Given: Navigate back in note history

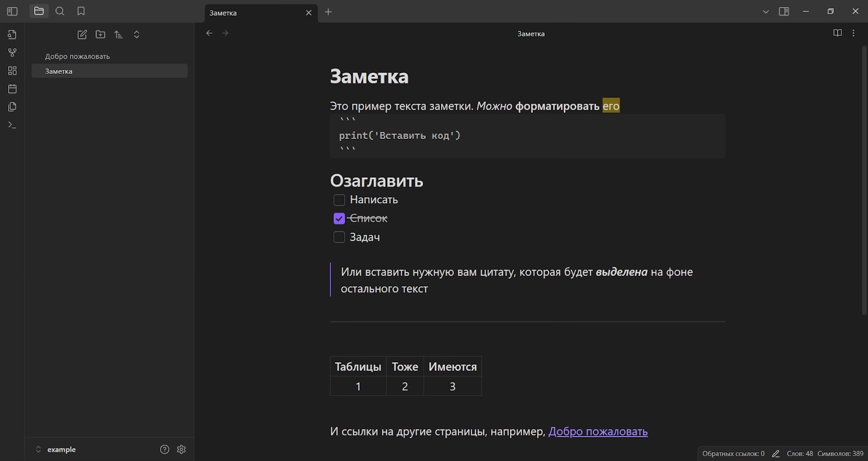Looking at the screenshot, I should click(209, 33).
